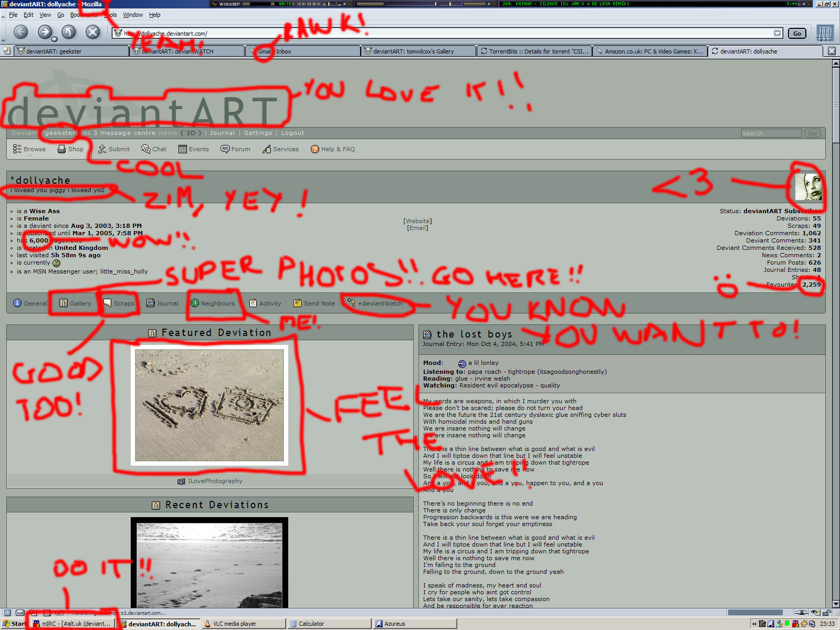Open the Events calendar link

pyautogui.click(x=194, y=149)
